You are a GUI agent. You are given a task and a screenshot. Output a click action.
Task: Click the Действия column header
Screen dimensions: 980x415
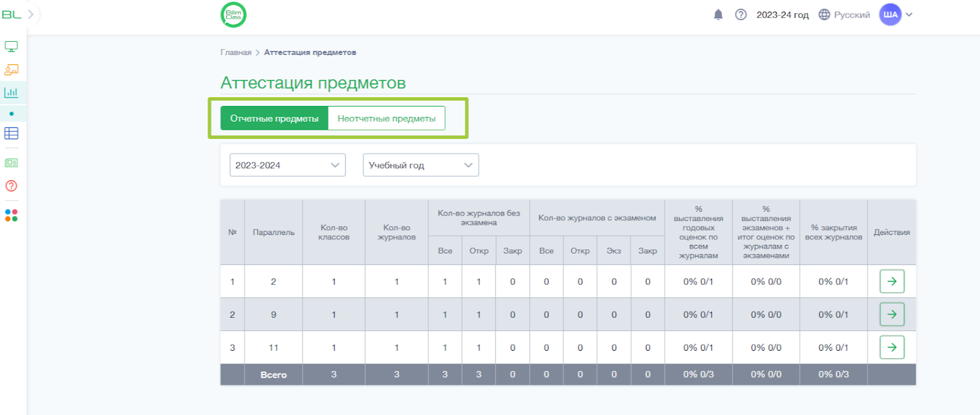point(892,233)
